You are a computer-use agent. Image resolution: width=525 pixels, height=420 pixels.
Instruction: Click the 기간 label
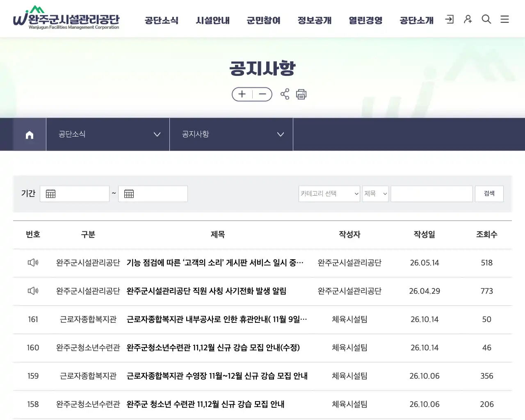[28, 193]
